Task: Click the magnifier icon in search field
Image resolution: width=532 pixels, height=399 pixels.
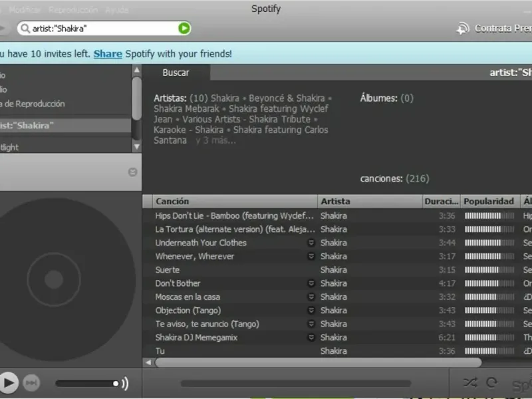Action: (25, 29)
